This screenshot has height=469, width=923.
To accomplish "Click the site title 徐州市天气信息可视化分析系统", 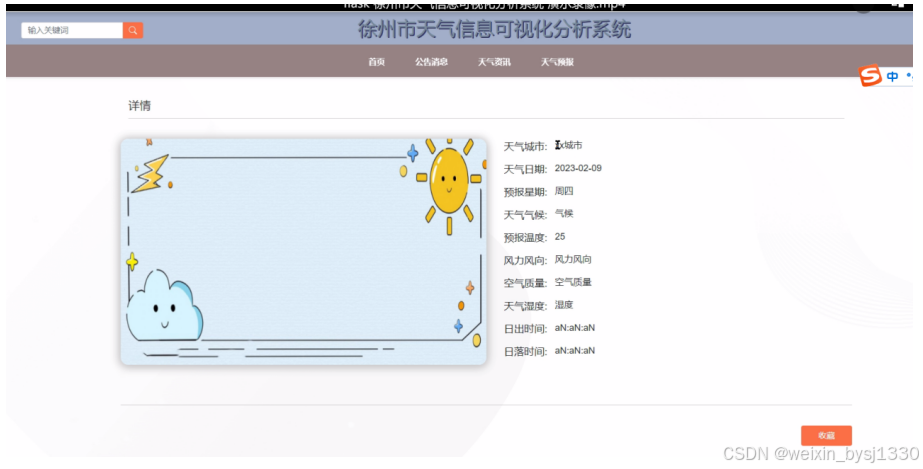I will point(494,29).
